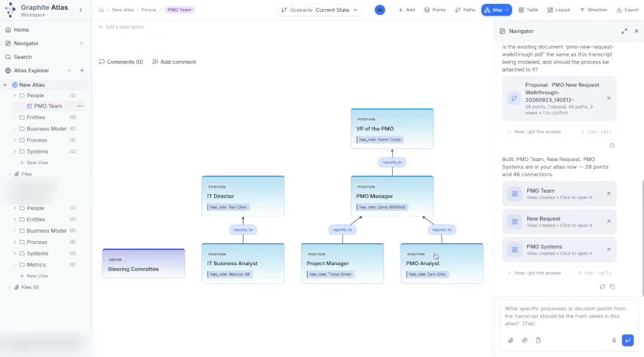
Task: Collapse the People folder containing PMO Team
Action: 15,96
